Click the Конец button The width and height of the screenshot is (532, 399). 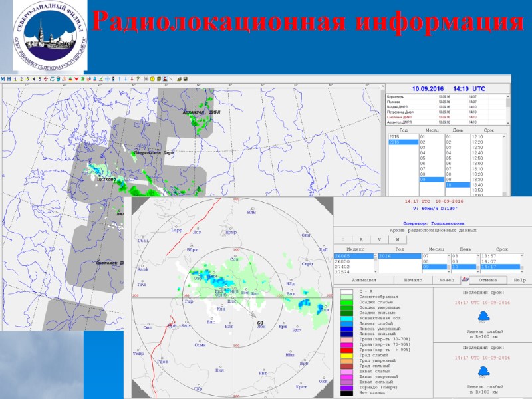point(446,280)
